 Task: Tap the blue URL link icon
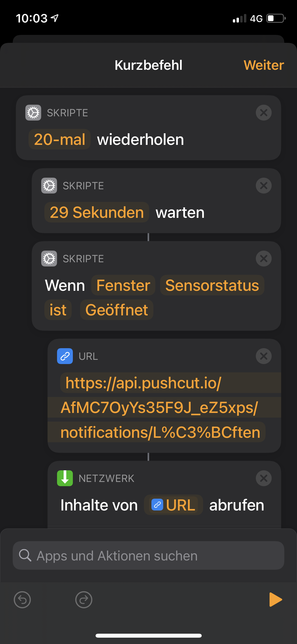pyautogui.click(x=65, y=356)
